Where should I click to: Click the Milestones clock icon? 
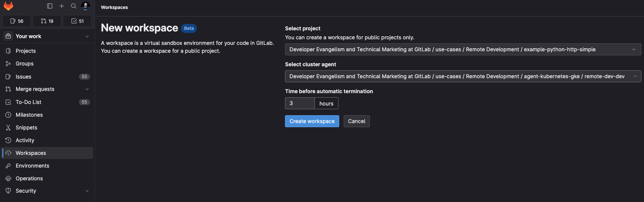pyautogui.click(x=8, y=115)
